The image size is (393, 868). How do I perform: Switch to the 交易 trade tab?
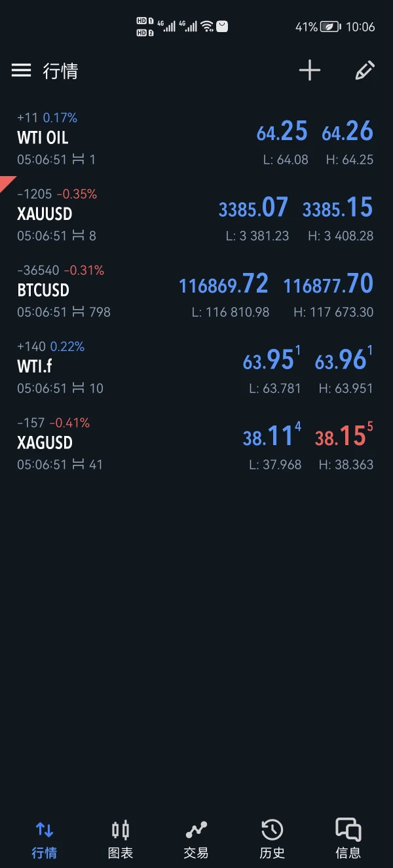click(196, 839)
